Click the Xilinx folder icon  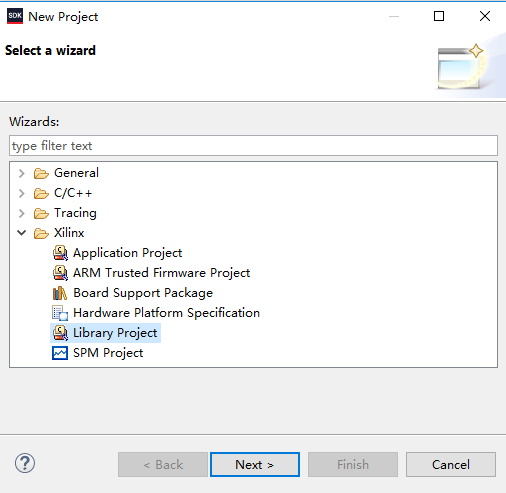tap(41, 233)
